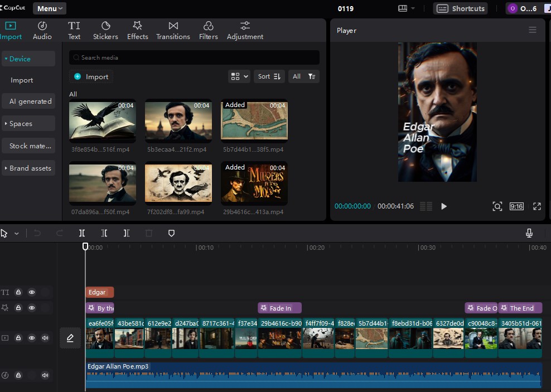551x392 pixels.
Task: Open the Audio tab
Action: click(x=42, y=31)
